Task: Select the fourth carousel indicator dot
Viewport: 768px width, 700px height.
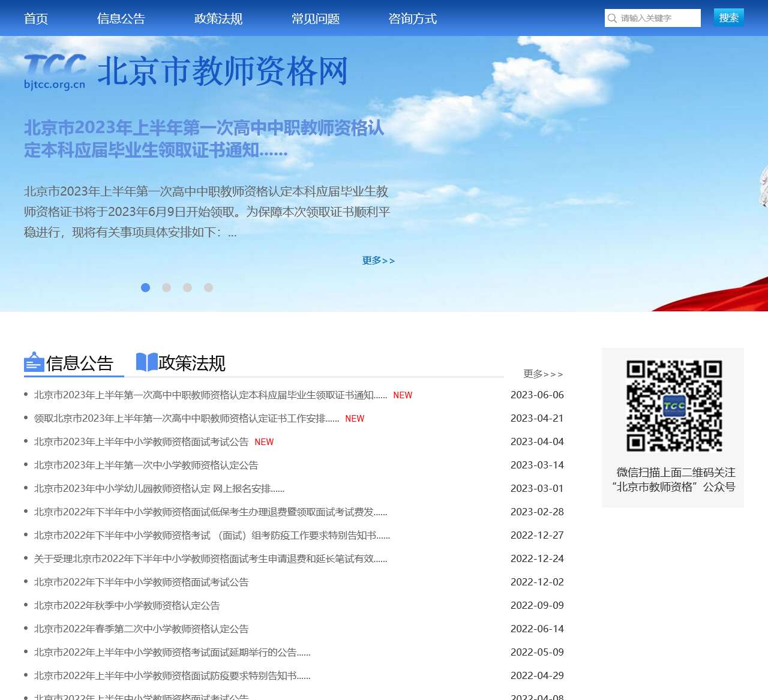Action: (208, 287)
